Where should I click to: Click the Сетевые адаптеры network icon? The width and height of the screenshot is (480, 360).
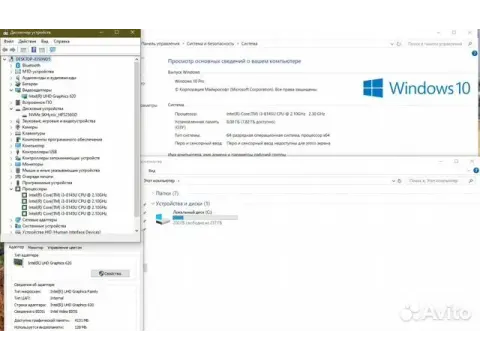tap(18, 220)
